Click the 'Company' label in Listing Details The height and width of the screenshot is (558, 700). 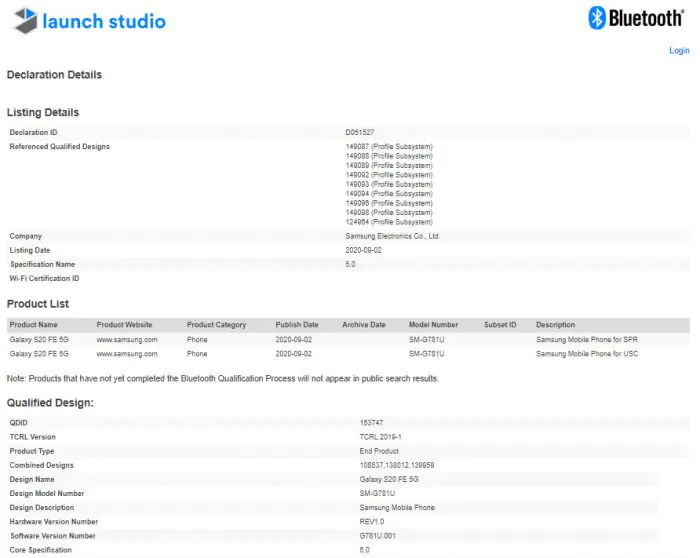(x=25, y=236)
